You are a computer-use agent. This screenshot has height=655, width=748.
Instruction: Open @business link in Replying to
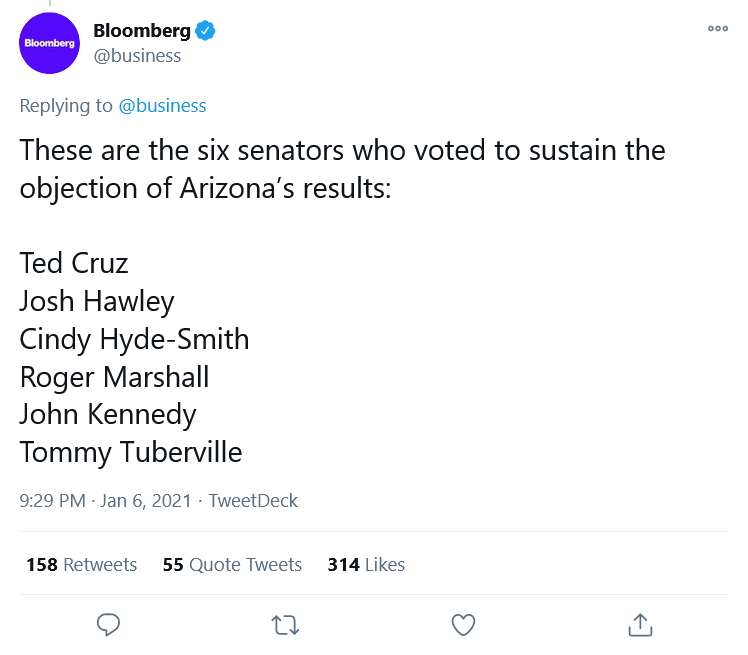pyautogui.click(x=162, y=105)
